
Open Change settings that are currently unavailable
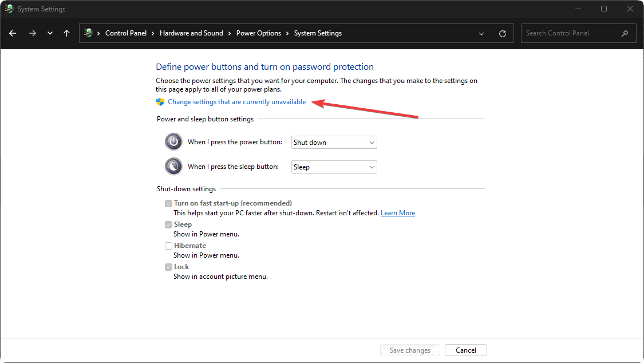(237, 101)
